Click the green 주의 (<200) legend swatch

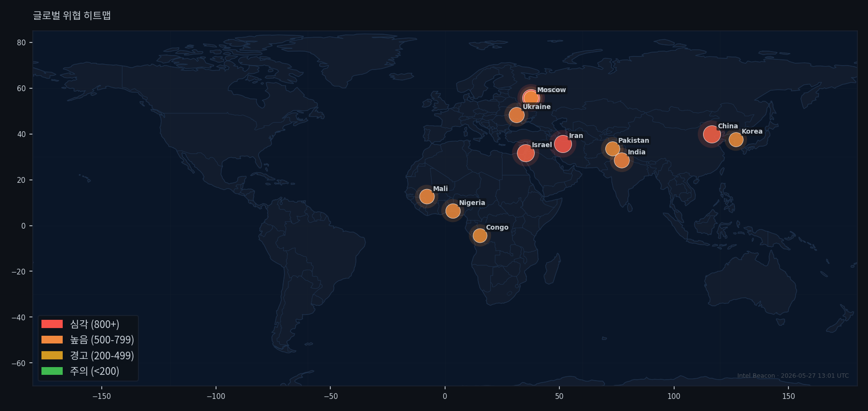(52, 371)
